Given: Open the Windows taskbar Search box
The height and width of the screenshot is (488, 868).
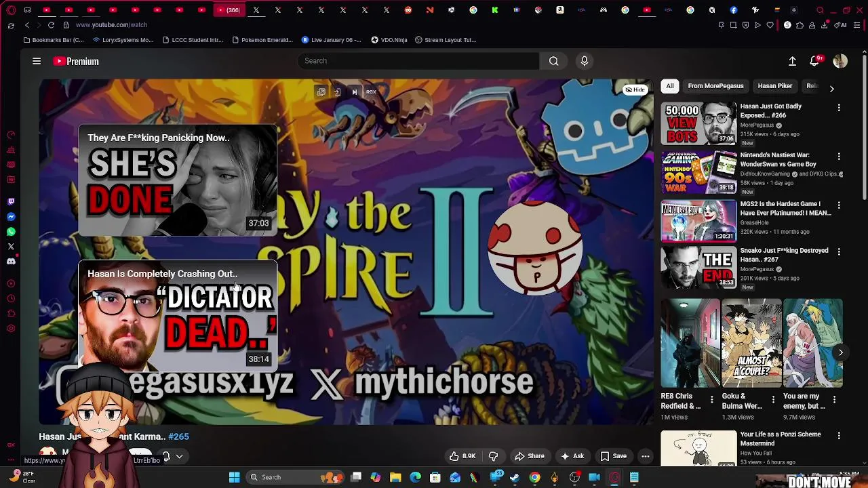Looking at the screenshot, I should pyautogui.click(x=294, y=477).
